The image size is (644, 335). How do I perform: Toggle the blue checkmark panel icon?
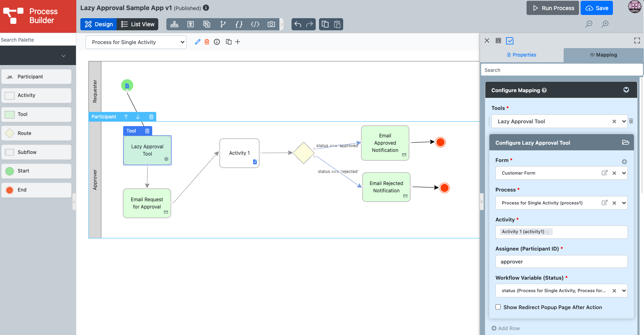(510, 41)
